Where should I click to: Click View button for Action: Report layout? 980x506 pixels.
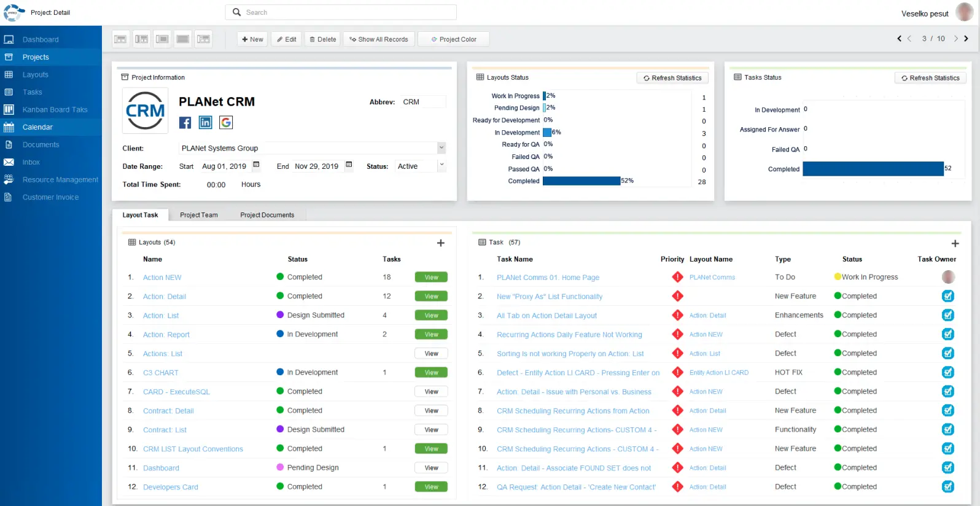coord(431,334)
